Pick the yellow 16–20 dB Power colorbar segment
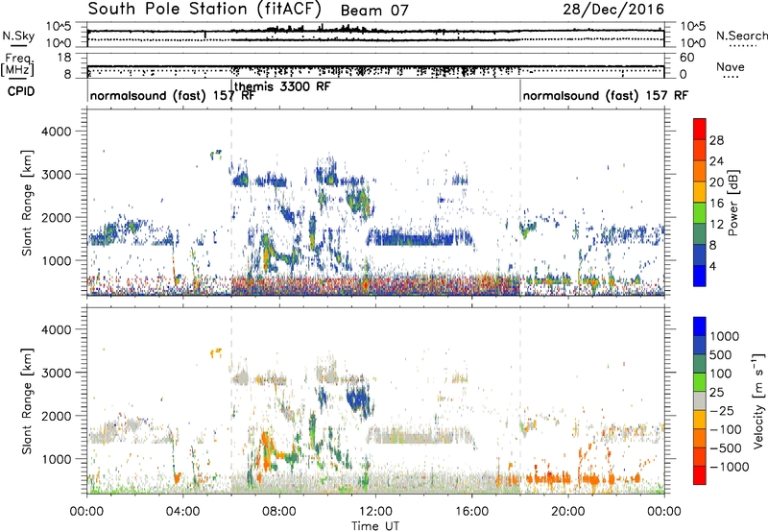The width and height of the screenshot is (768, 532). 700,192
